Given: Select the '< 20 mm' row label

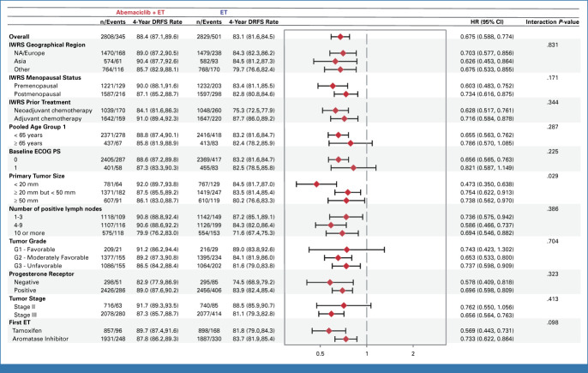Looking at the screenshot, I should tap(27, 184).
